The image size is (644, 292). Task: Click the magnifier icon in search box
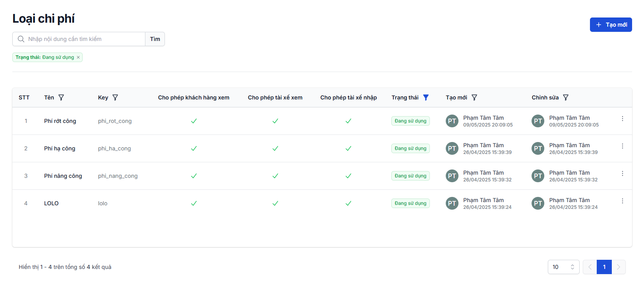tap(21, 39)
